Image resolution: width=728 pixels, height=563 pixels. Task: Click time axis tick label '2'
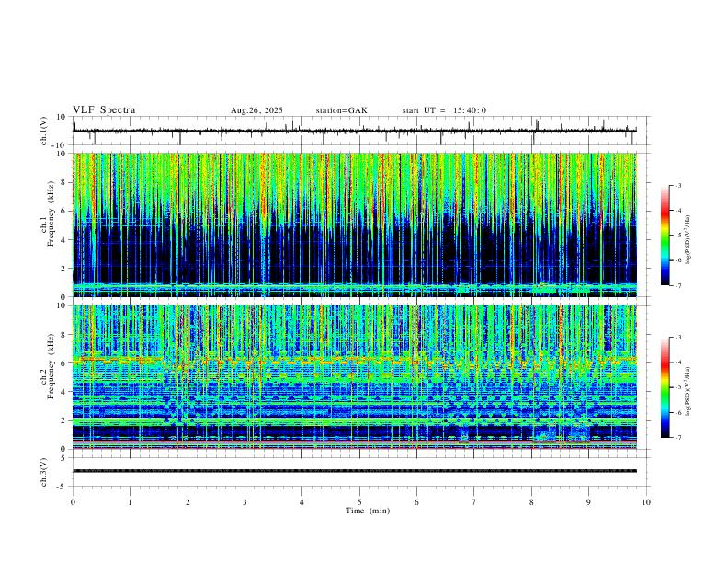[x=188, y=502]
